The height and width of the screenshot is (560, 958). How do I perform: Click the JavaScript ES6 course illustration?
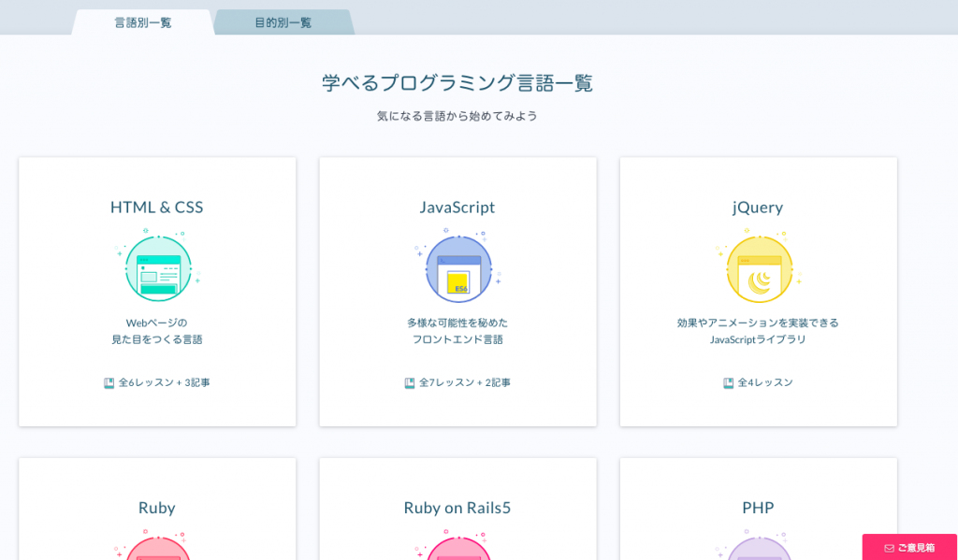click(x=458, y=266)
